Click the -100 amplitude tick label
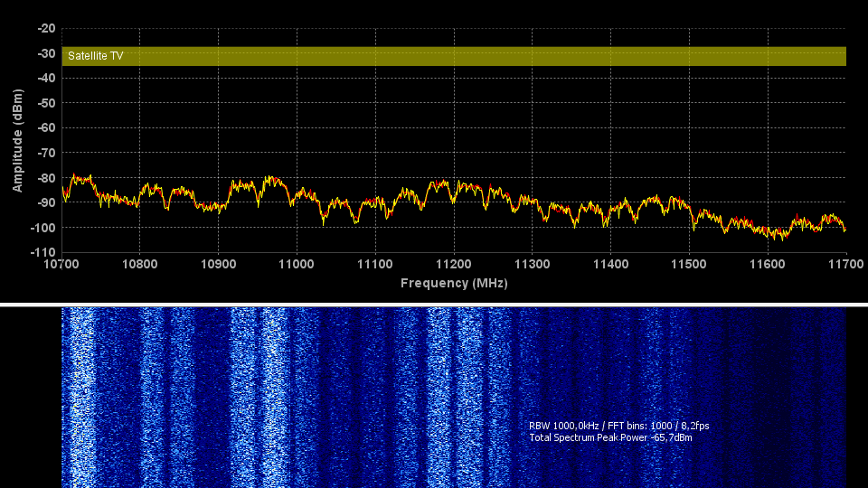The image size is (868, 488). (42, 227)
